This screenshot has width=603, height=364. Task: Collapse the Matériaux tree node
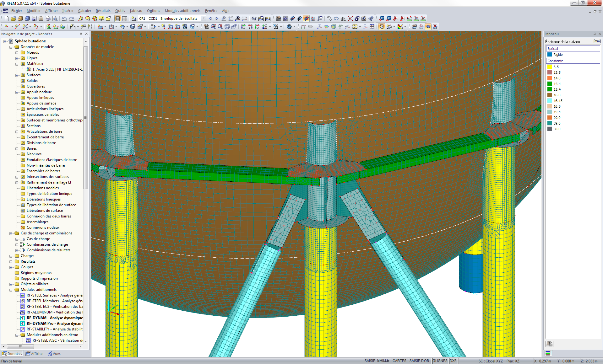[x=17, y=64]
